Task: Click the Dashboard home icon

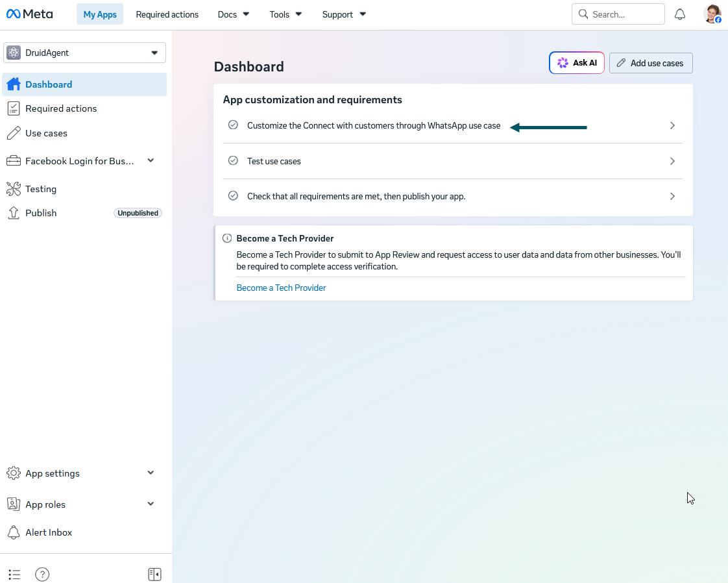Action: click(14, 84)
